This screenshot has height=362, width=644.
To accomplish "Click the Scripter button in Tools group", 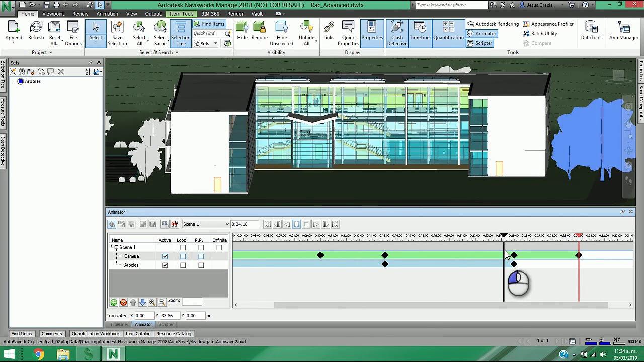I will pyautogui.click(x=479, y=43).
